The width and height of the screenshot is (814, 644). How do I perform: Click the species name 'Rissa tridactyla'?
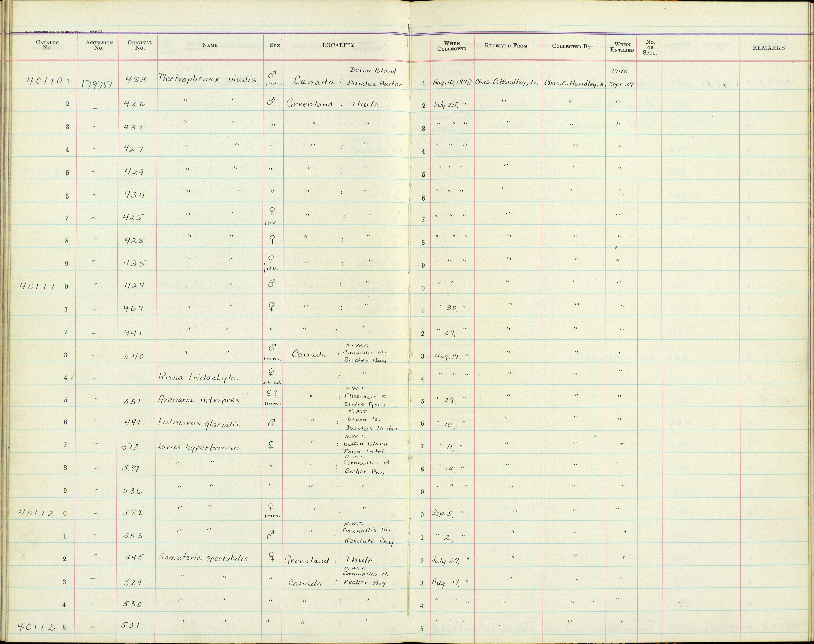pos(198,377)
